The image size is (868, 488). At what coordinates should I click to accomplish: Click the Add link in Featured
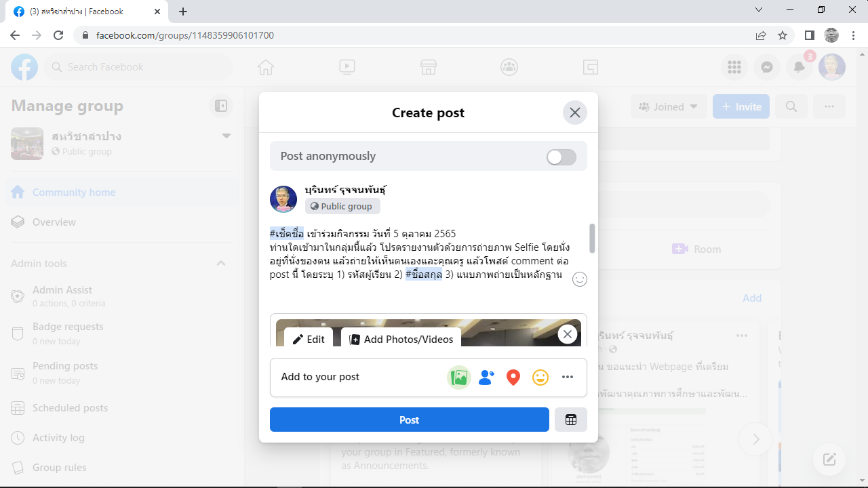[x=752, y=298]
